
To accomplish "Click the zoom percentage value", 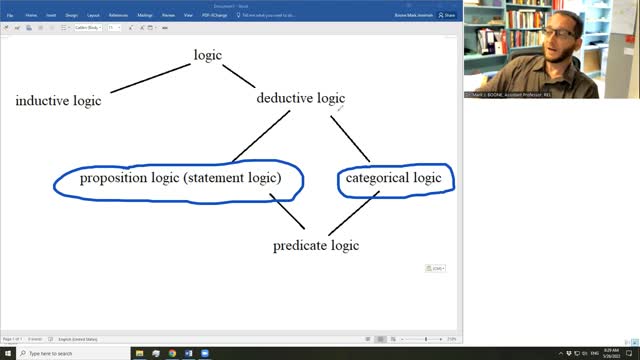I will pos(451,339).
